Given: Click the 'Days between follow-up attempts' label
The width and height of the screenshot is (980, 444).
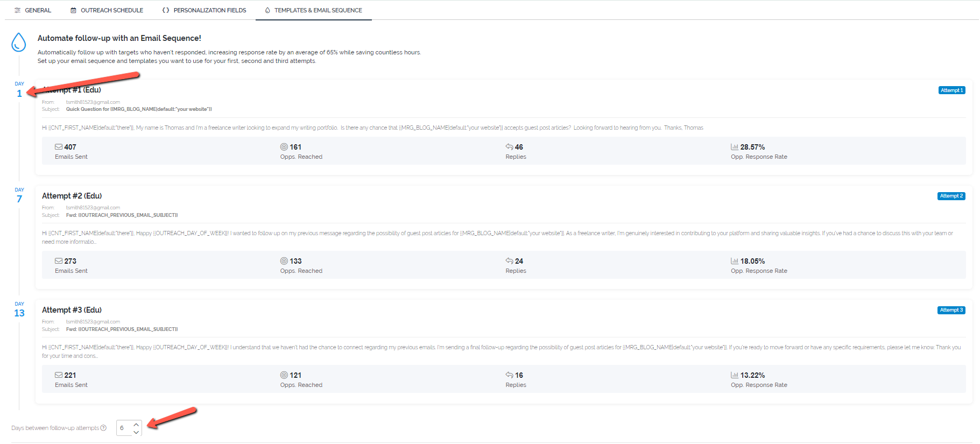Looking at the screenshot, I should pos(55,428).
